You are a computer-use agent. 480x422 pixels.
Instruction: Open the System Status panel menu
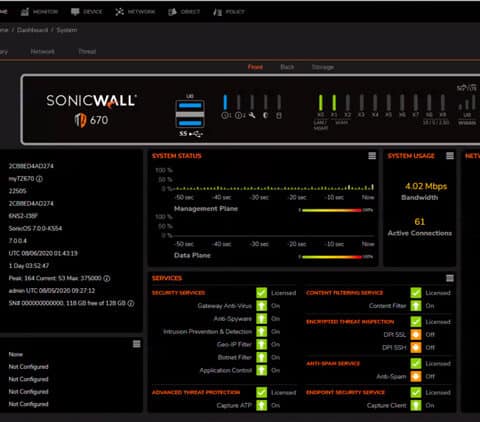coord(372,156)
